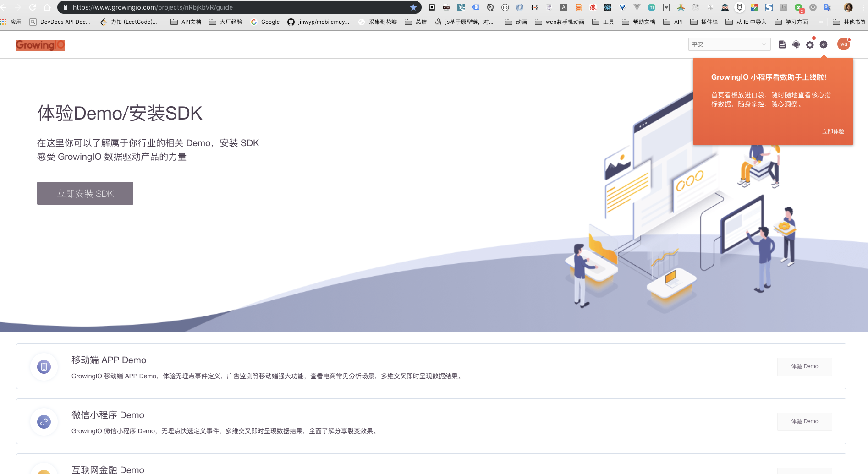Open the documentation page icon in the GrowingIO header
This screenshot has width=868, height=474.
point(782,44)
